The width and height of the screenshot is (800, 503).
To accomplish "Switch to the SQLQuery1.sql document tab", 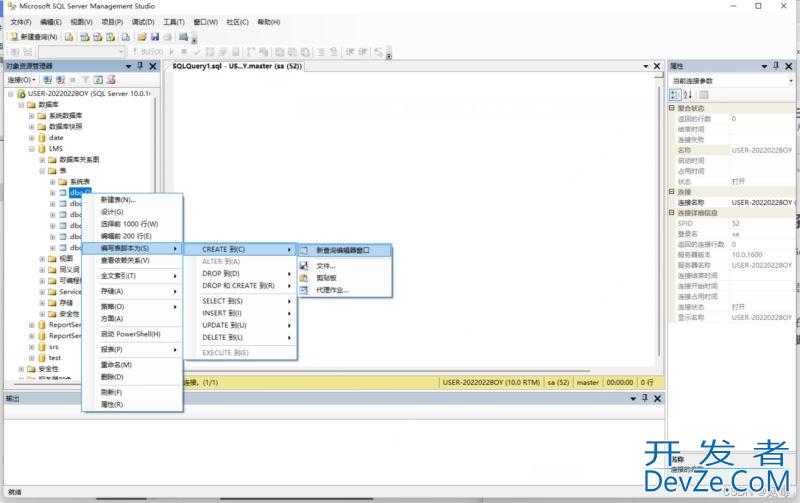I will [x=237, y=66].
